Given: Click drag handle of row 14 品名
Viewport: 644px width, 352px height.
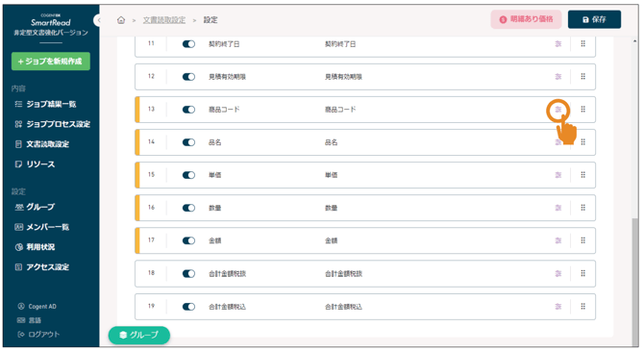Looking at the screenshot, I should click(582, 142).
